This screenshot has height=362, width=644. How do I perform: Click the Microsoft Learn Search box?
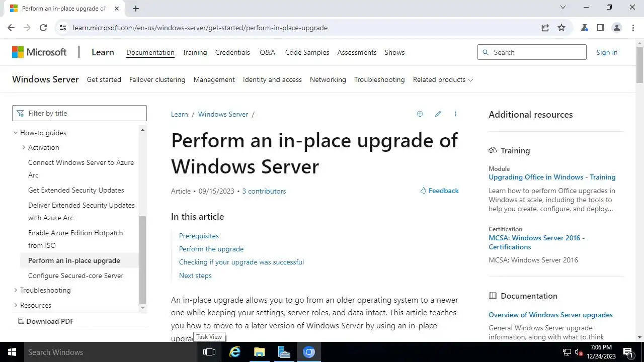[532, 52]
